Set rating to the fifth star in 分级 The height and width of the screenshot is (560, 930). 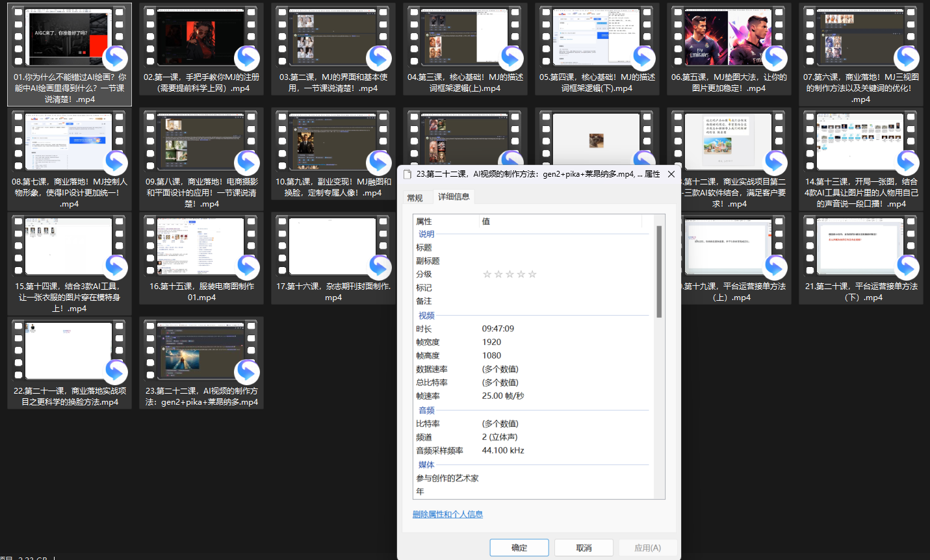click(x=532, y=274)
